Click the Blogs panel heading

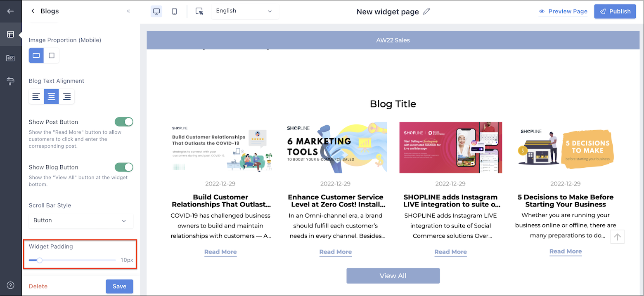tap(50, 11)
